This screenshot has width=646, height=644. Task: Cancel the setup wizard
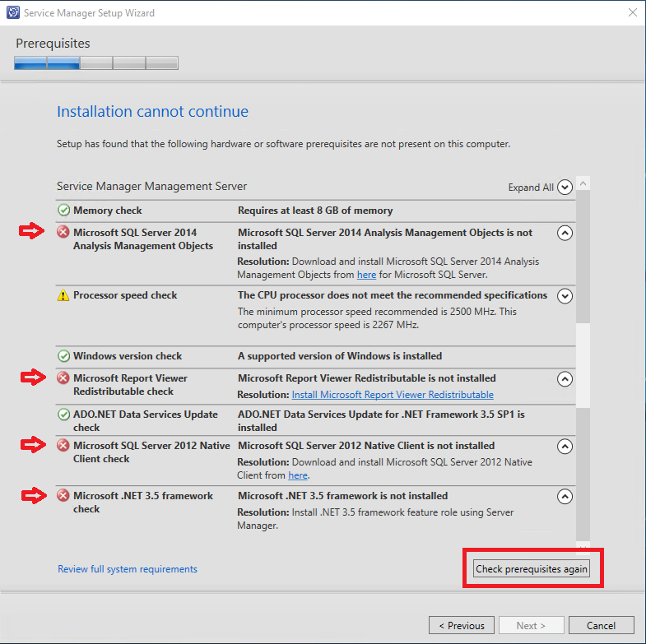pos(601,625)
